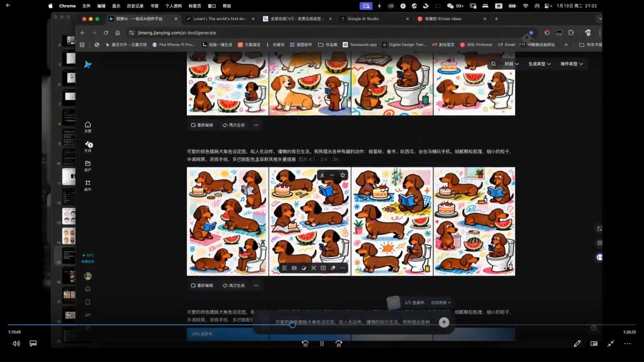
Task: Open the Assets (资产) folder in sidebar
Action: click(88, 166)
